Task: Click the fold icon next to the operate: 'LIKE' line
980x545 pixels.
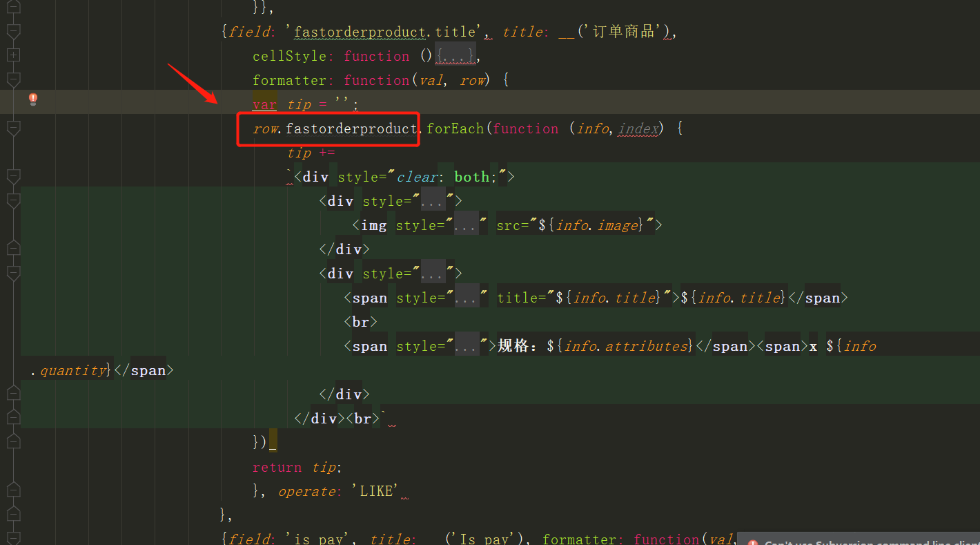Action: [x=13, y=490]
